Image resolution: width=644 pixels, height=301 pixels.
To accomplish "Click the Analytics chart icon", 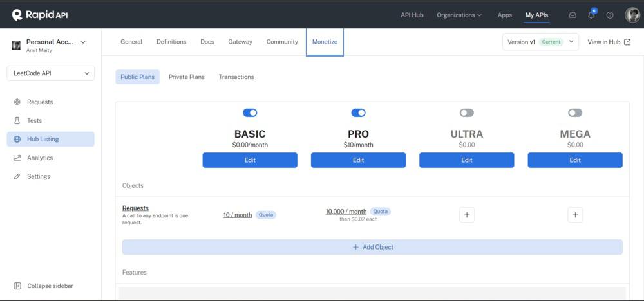I will [x=17, y=158].
